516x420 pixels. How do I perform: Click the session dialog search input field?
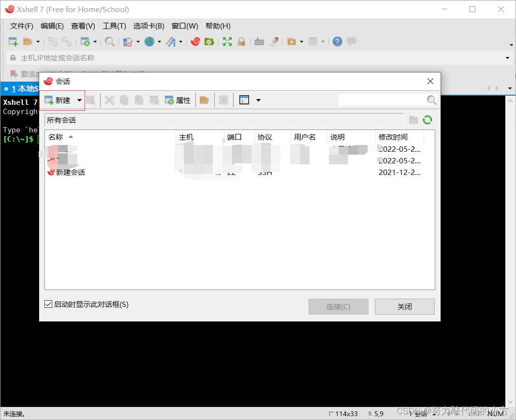tap(383, 100)
